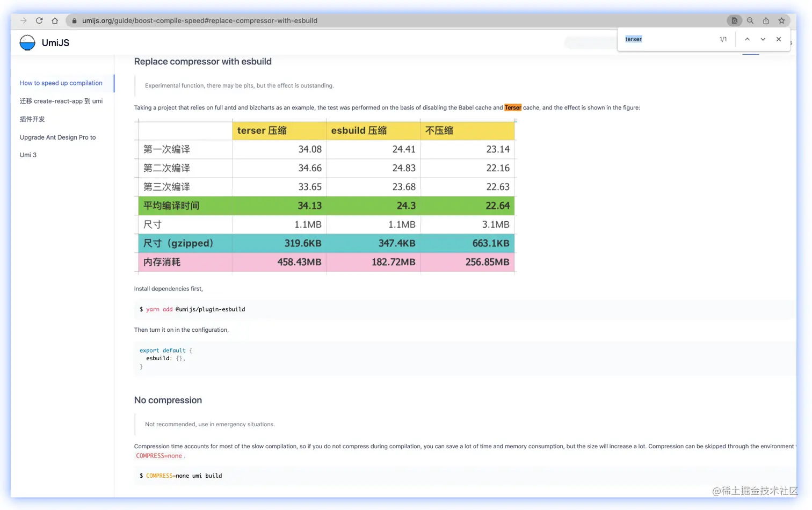Click the '1/1' match counter
Image resolution: width=812 pixels, height=510 pixels.
[723, 39]
